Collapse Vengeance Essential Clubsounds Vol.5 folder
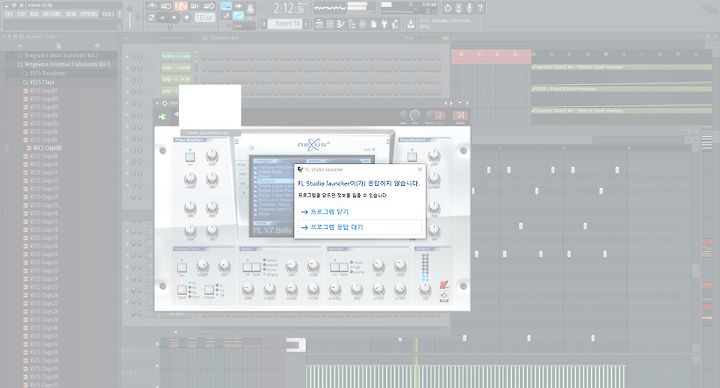The width and height of the screenshot is (720, 388). pos(64,64)
